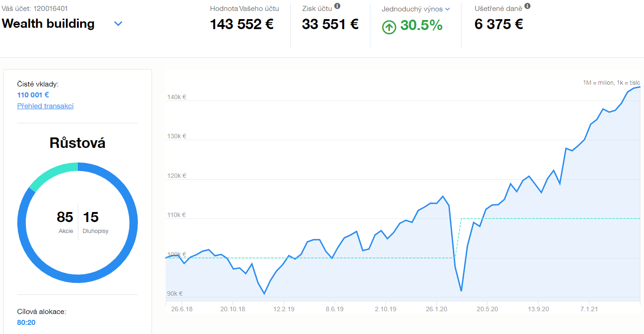Click the 80:20 Cílová alokace value
The width and height of the screenshot is (644, 334).
[x=26, y=323]
